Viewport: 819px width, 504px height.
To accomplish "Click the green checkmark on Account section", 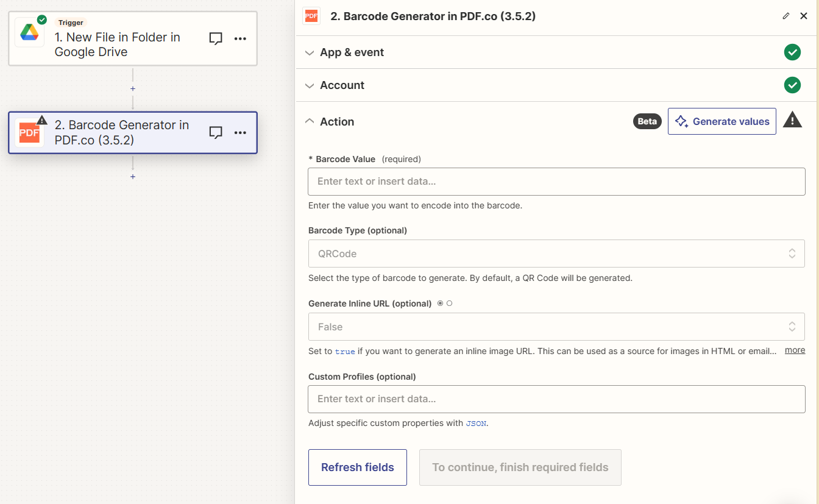I will point(792,85).
